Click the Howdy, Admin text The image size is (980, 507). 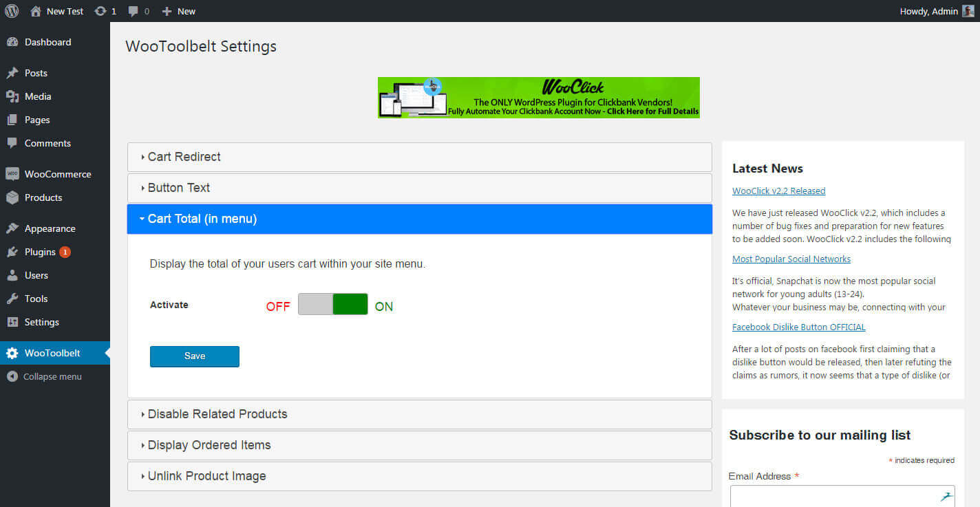click(928, 11)
